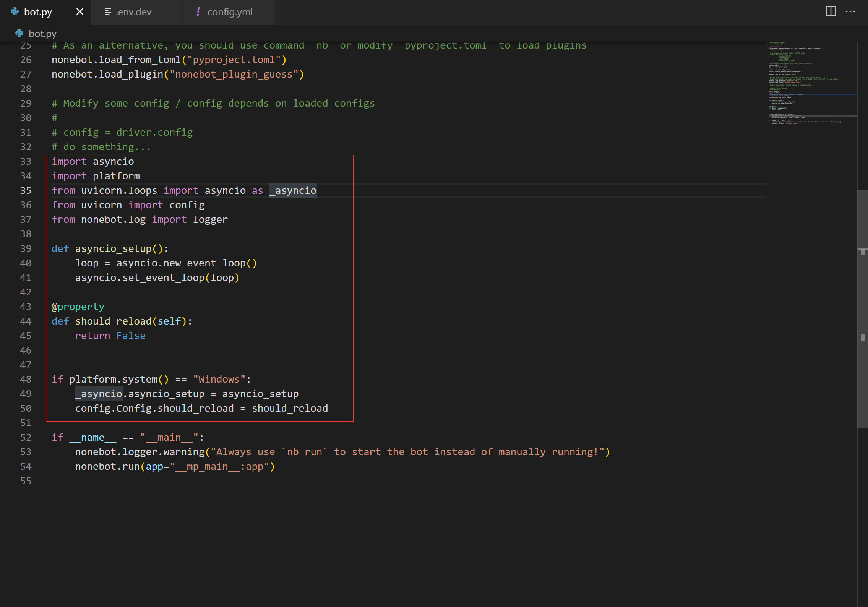
Task: Click 'if __name__ == "__main__":' line
Action: [x=128, y=437]
